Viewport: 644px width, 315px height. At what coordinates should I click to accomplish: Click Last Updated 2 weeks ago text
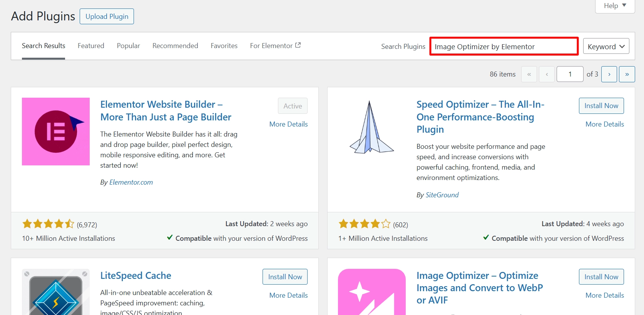(x=266, y=224)
